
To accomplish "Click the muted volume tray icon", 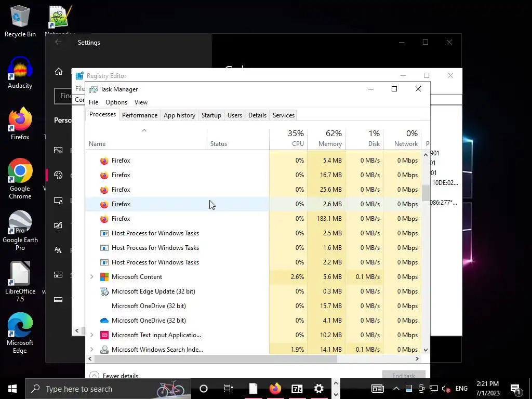I will (x=446, y=389).
